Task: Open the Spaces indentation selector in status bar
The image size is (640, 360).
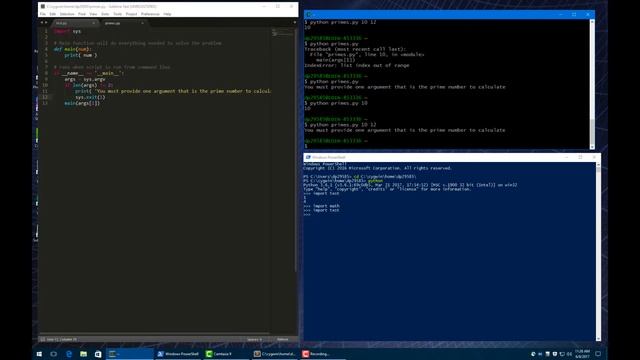Action: (254, 339)
